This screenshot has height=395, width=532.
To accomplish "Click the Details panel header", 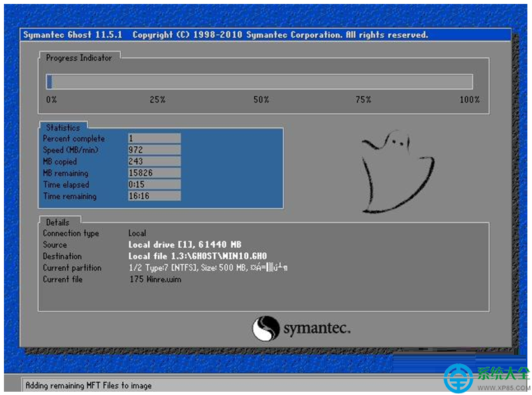I will [58, 223].
